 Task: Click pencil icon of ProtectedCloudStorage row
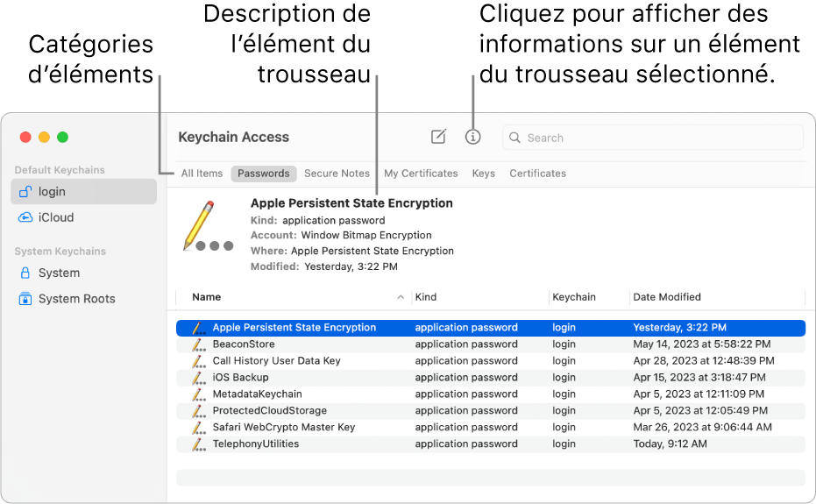(199, 411)
